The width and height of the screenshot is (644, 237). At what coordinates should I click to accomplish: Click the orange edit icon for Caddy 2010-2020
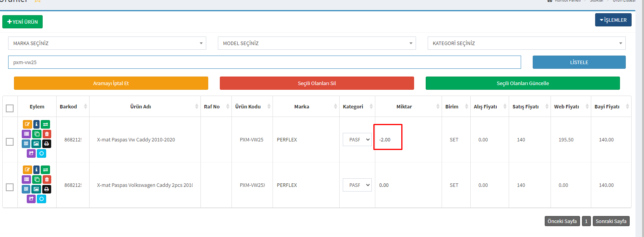tap(27, 124)
